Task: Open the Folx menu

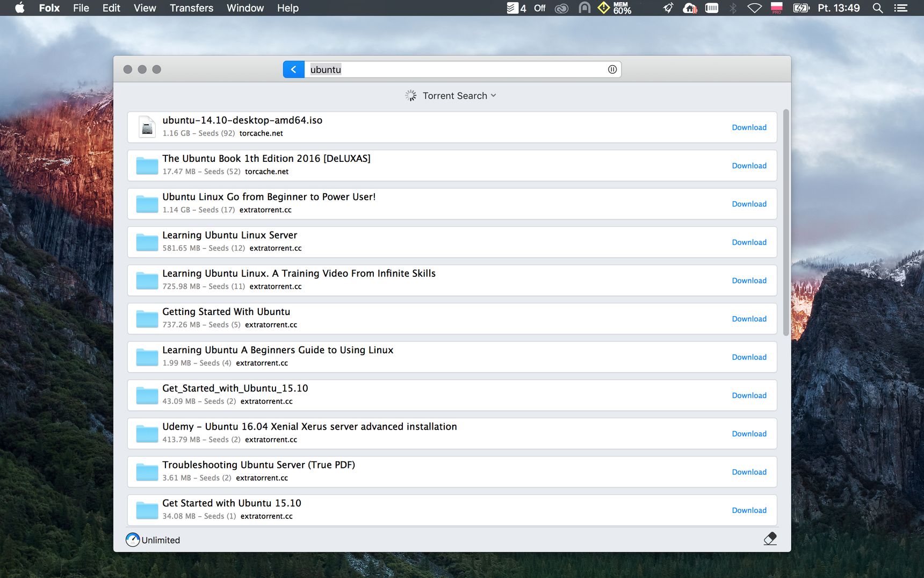Action: pyautogui.click(x=49, y=8)
